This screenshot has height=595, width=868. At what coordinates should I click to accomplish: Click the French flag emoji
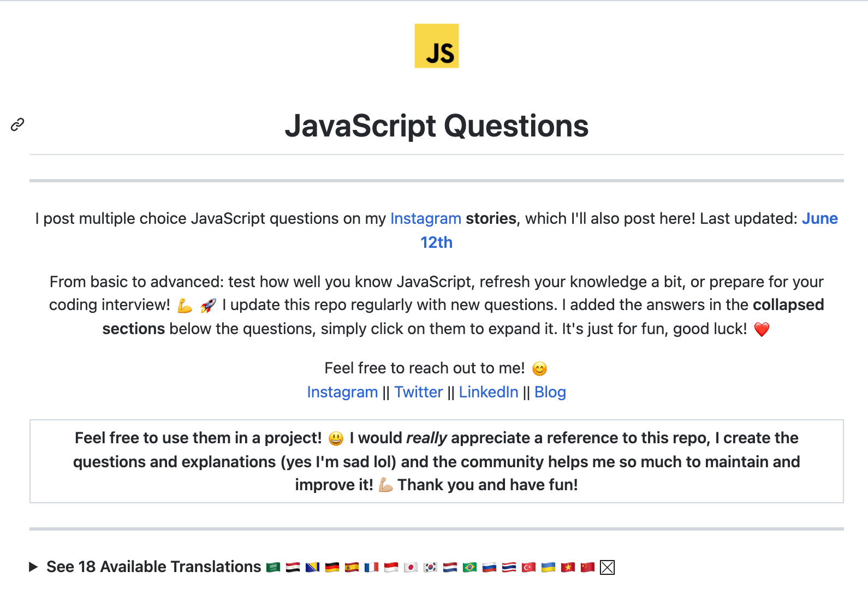pyautogui.click(x=372, y=567)
